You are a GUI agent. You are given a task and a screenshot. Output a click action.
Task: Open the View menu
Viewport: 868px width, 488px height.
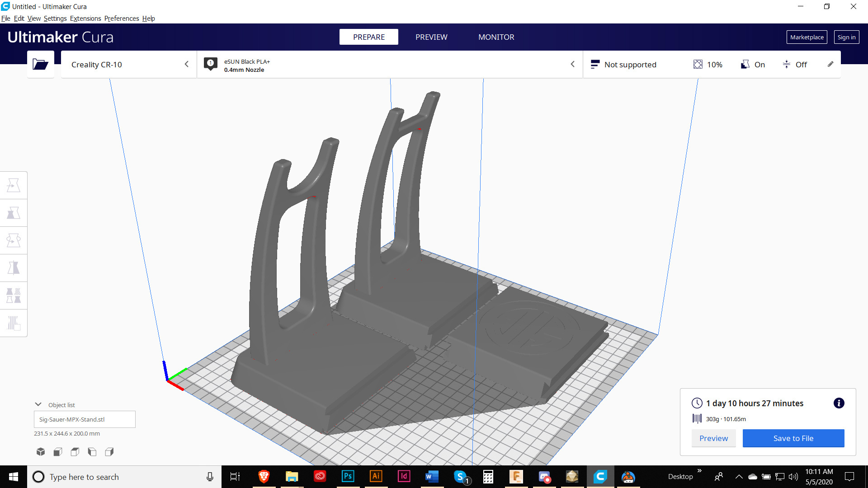[x=34, y=19]
